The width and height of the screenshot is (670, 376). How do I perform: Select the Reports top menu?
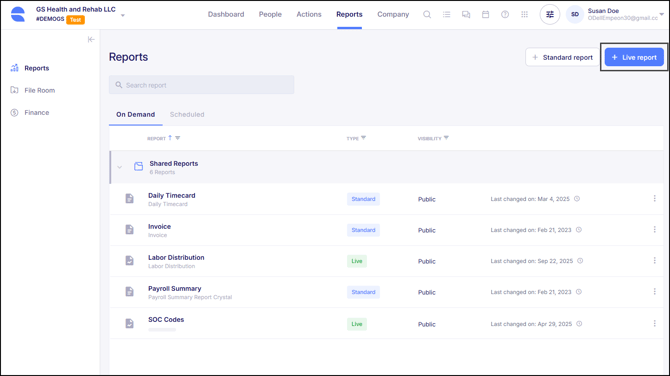tap(349, 14)
